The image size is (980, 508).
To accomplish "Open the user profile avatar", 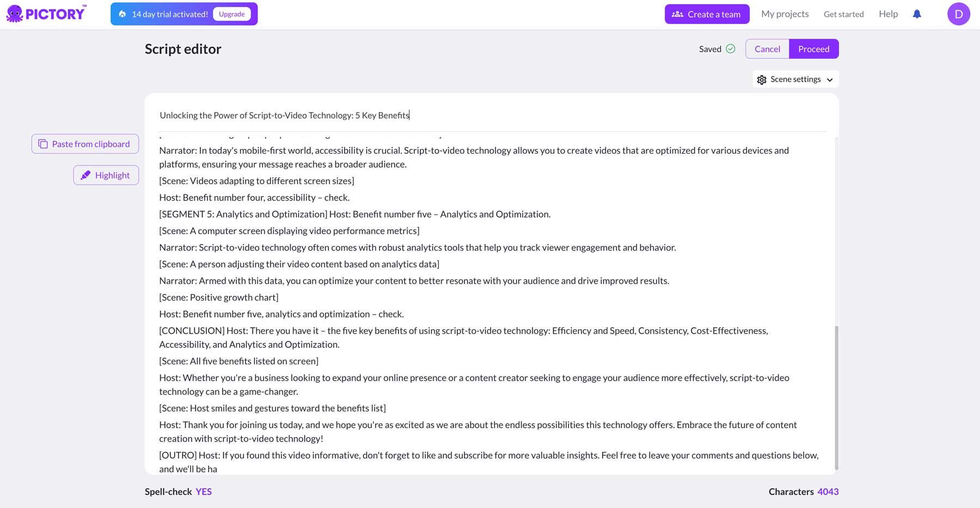I will point(958,14).
